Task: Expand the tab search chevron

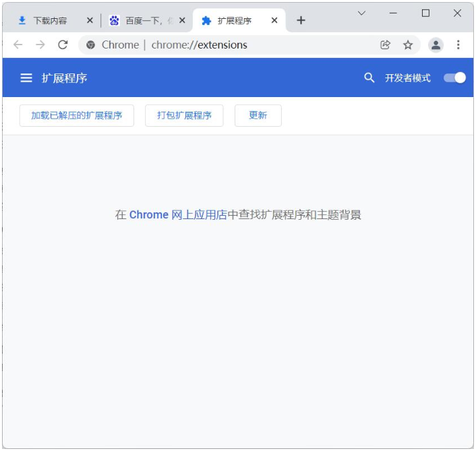Action: [361, 13]
